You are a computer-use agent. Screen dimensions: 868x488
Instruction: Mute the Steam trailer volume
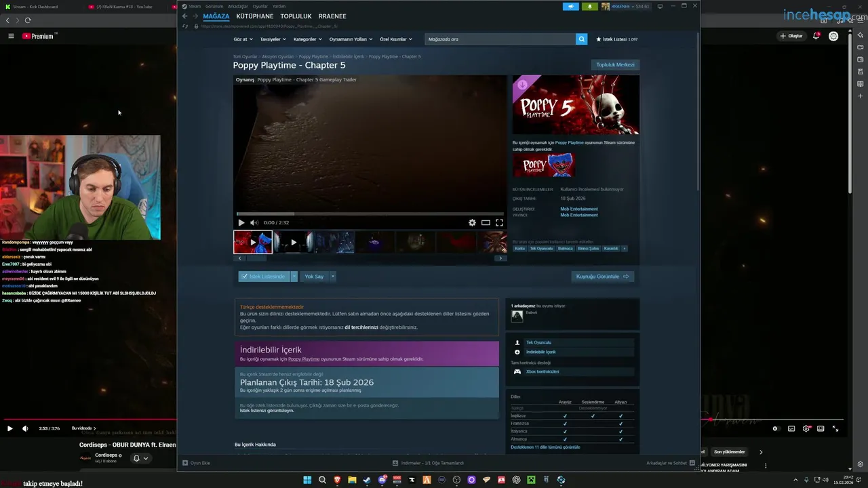coord(254,222)
